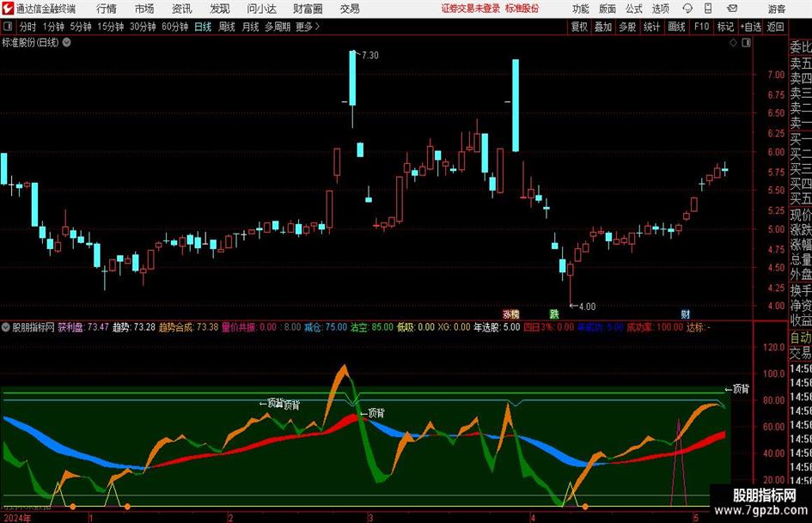812x523 pixels.
Task: Expand the 更多 period options
Action: point(308,27)
